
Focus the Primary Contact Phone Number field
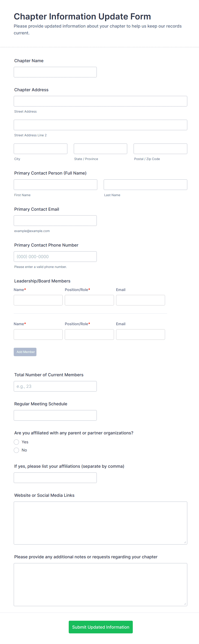[55, 256]
